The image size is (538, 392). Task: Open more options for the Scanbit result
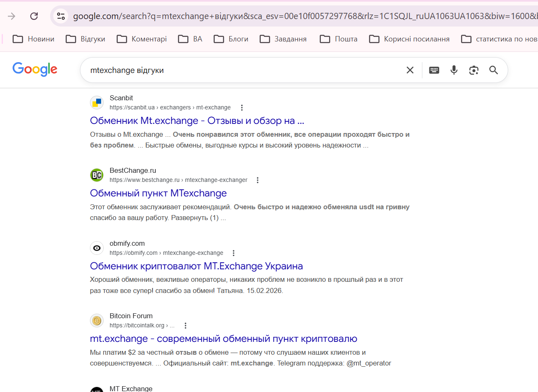242,108
